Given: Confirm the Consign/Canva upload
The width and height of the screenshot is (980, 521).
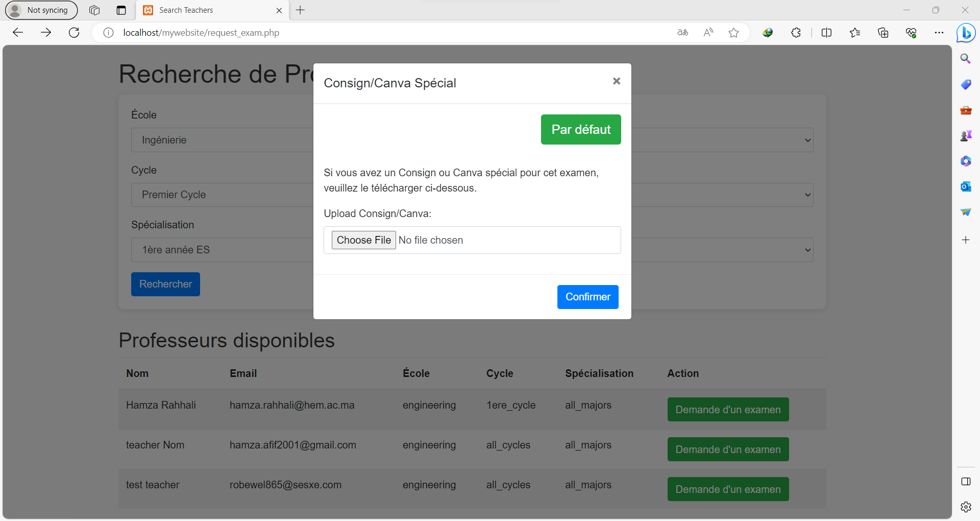Looking at the screenshot, I should 587,297.
